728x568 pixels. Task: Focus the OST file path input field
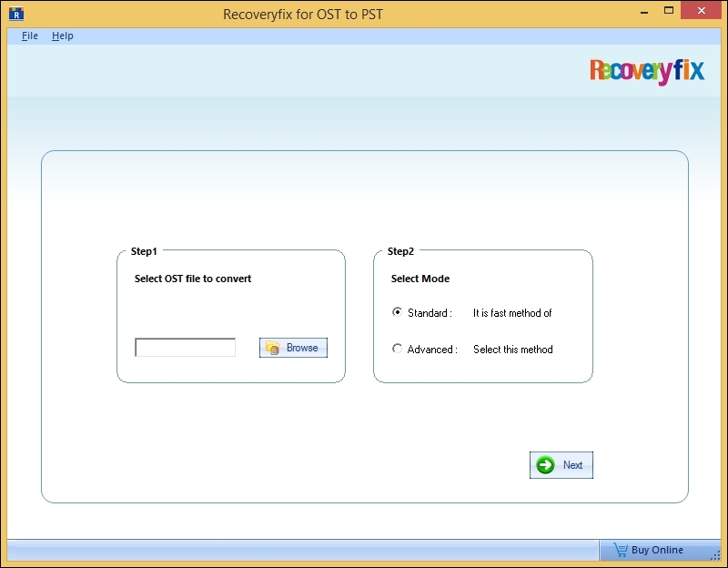(185, 348)
